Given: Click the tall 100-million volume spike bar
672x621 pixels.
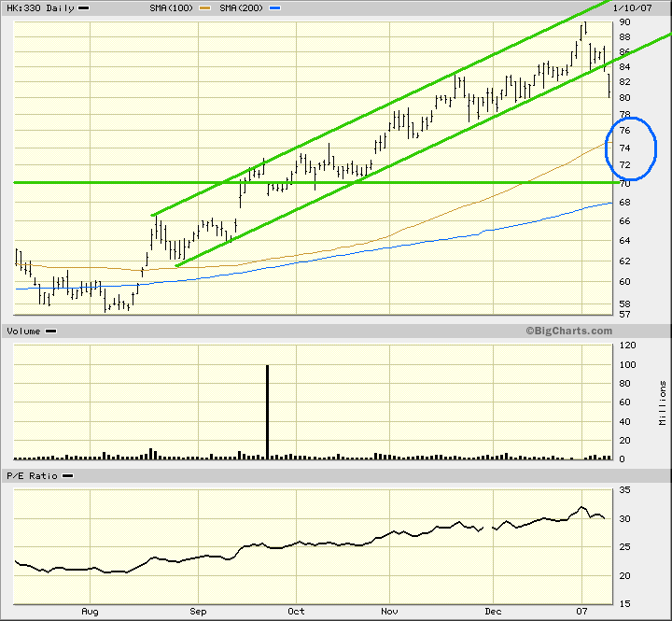Looking at the screenshot, I should tap(268, 412).
